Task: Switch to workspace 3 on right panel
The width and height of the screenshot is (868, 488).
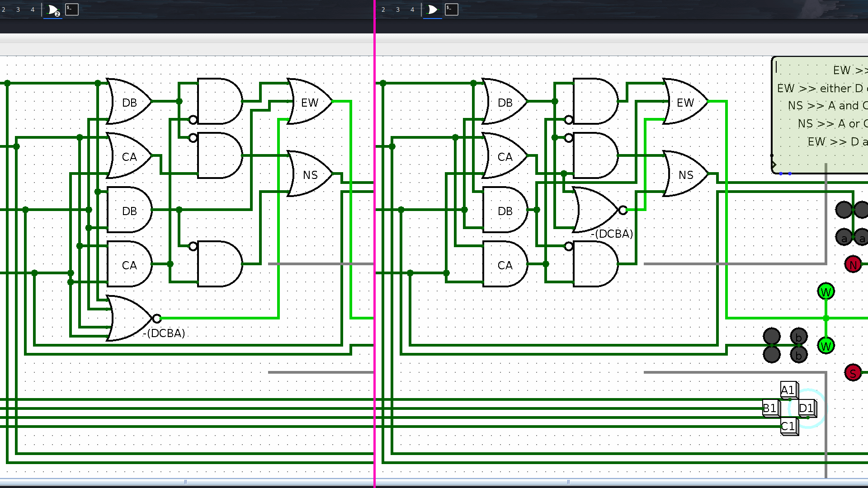Action: point(398,9)
